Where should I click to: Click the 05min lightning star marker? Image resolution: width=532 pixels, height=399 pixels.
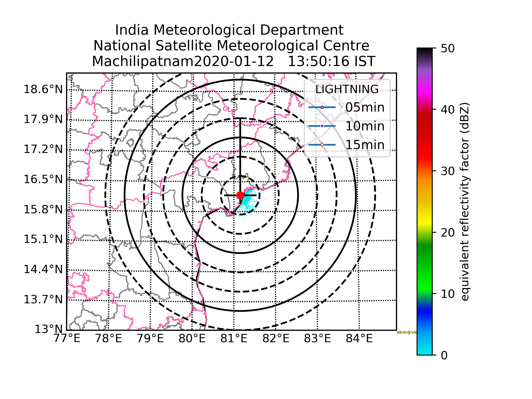click(x=322, y=107)
